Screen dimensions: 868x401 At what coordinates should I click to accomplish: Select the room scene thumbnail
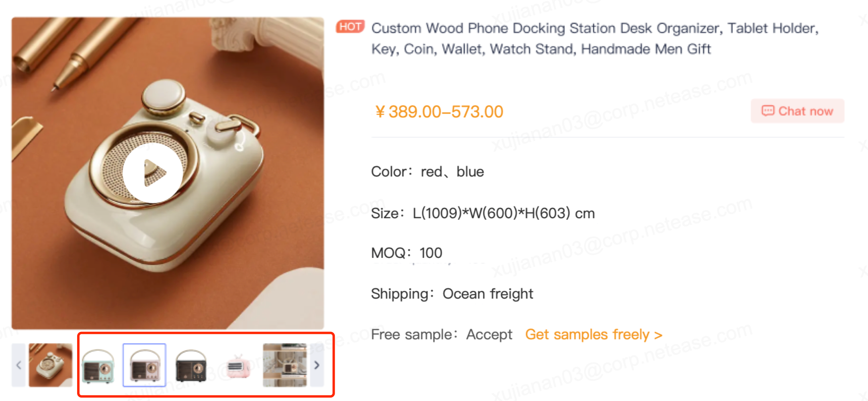click(285, 365)
